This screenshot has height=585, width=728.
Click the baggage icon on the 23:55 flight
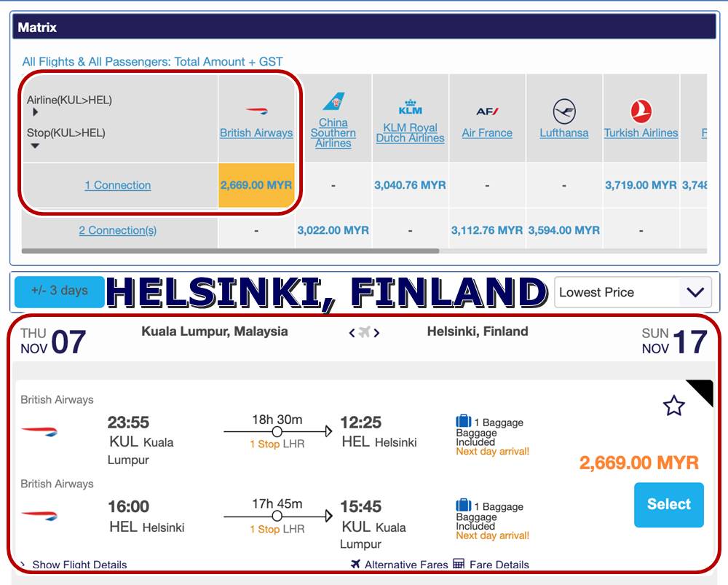tap(463, 421)
